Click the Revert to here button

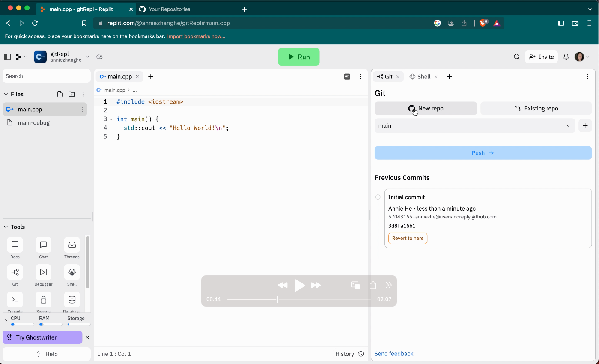[x=407, y=238]
